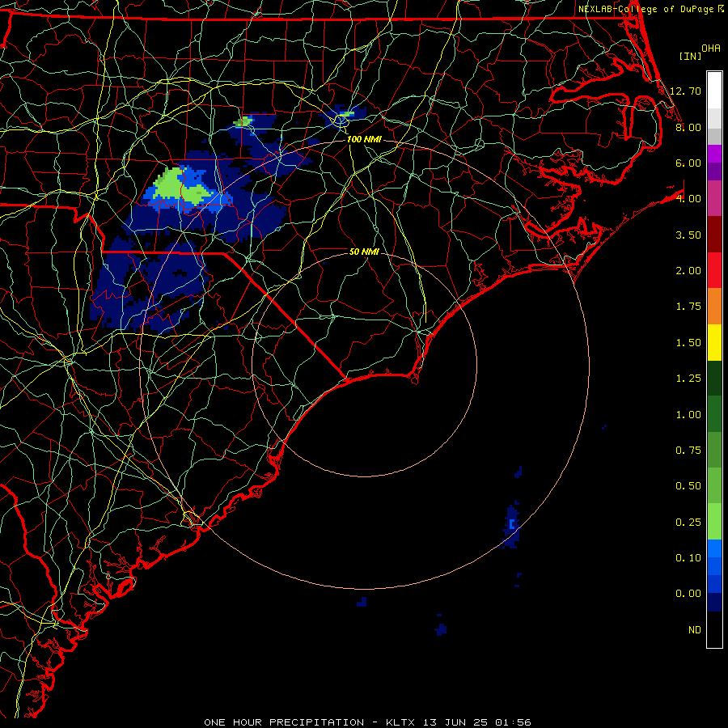
Task: Click the "6.00" legend value
Action: click(688, 163)
